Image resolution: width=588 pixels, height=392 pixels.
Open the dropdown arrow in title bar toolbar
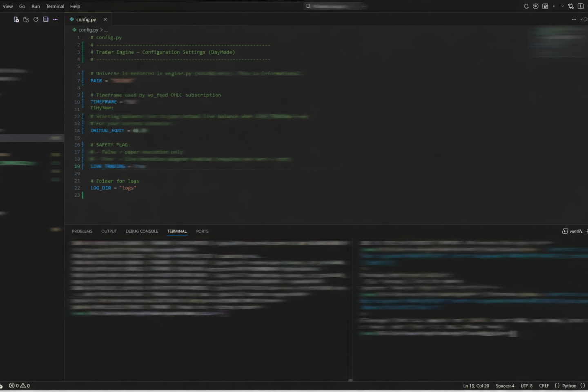tap(554, 6)
